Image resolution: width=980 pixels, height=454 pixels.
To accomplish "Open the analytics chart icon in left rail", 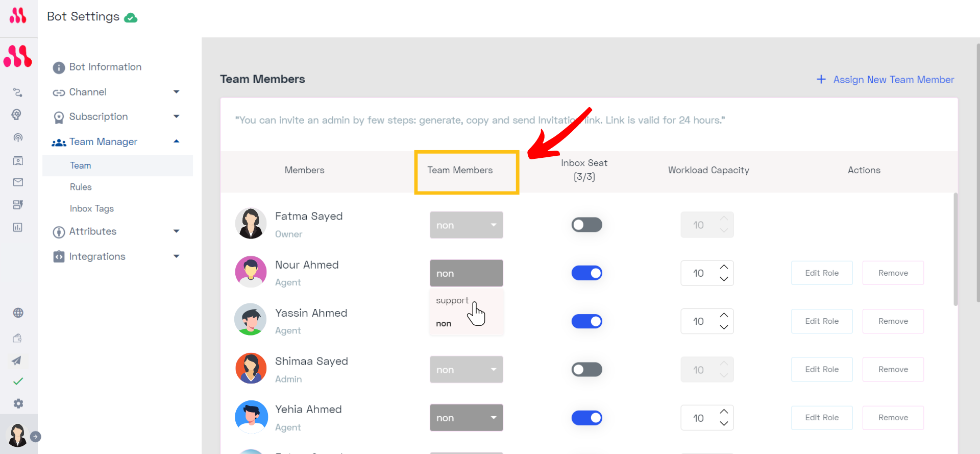I will 18,227.
